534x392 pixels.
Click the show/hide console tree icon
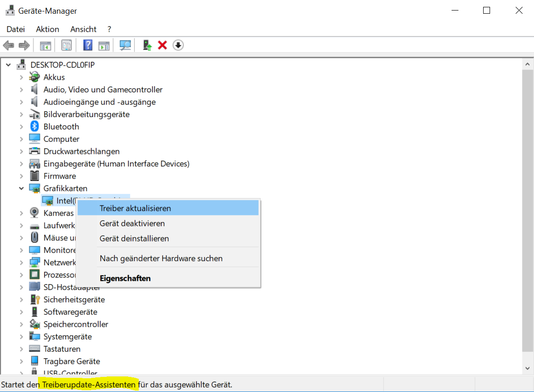point(45,45)
